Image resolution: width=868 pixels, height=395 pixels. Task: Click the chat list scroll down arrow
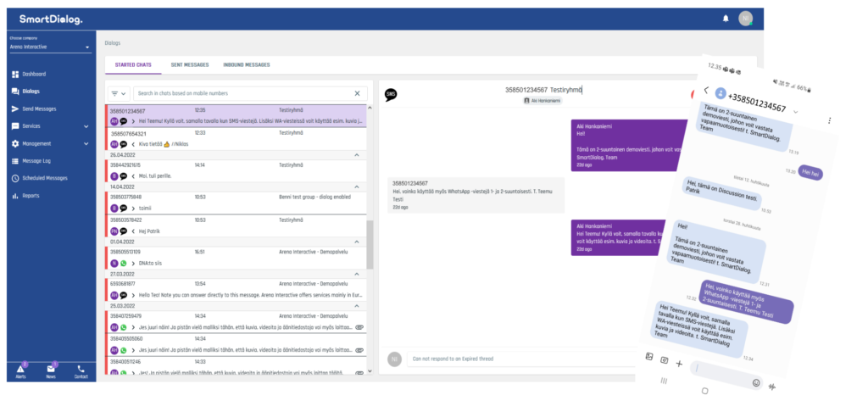click(x=370, y=371)
